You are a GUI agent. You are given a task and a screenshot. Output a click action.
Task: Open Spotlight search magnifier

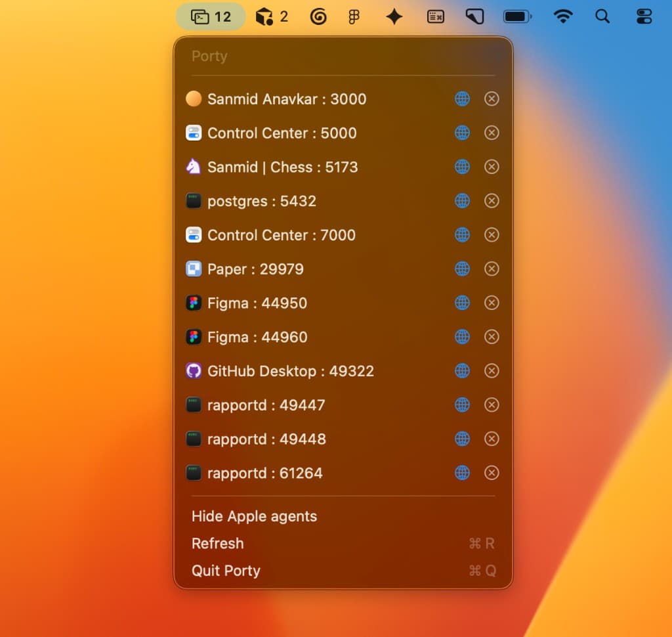(602, 16)
